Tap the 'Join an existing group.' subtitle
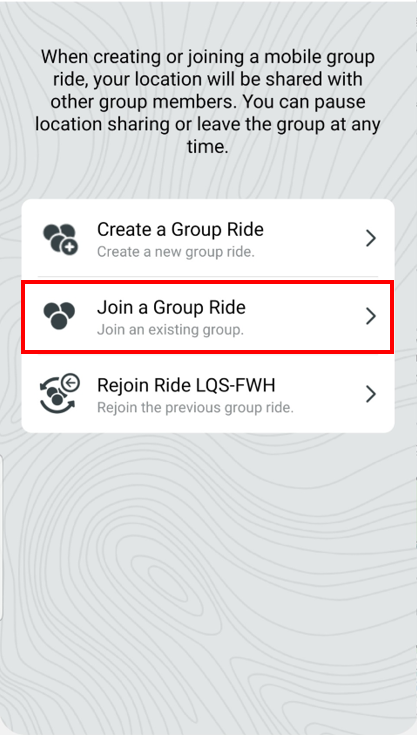Viewport: 417px width, 735px height. coord(171,330)
